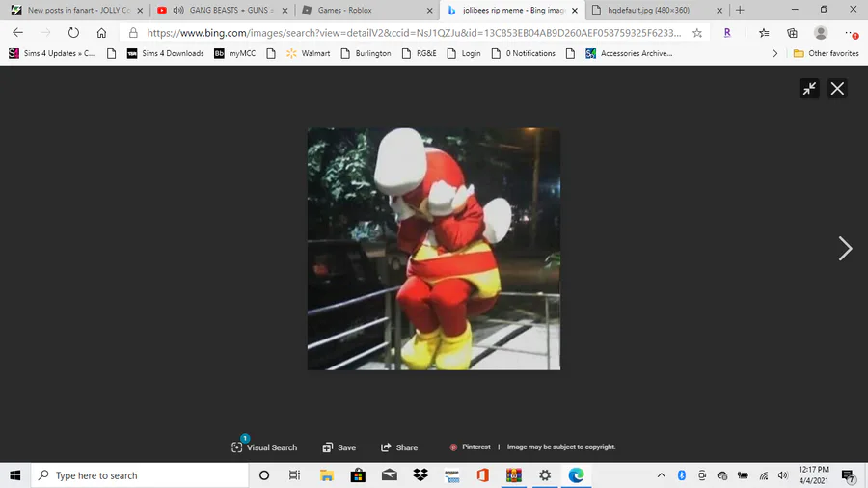The width and height of the screenshot is (868, 488).
Task: Open Microsoft Store from the taskbar
Action: [358, 475]
